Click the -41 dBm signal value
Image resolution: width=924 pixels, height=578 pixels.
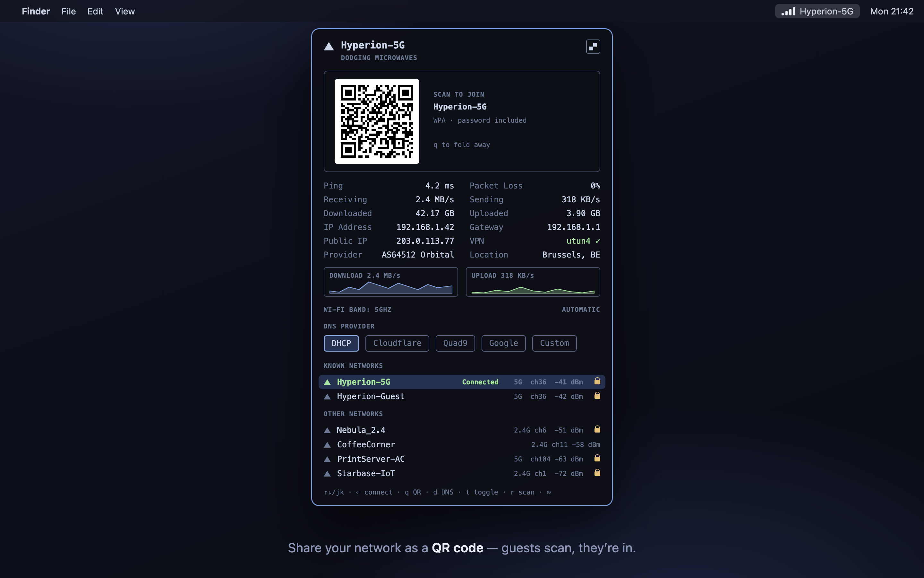point(569,382)
